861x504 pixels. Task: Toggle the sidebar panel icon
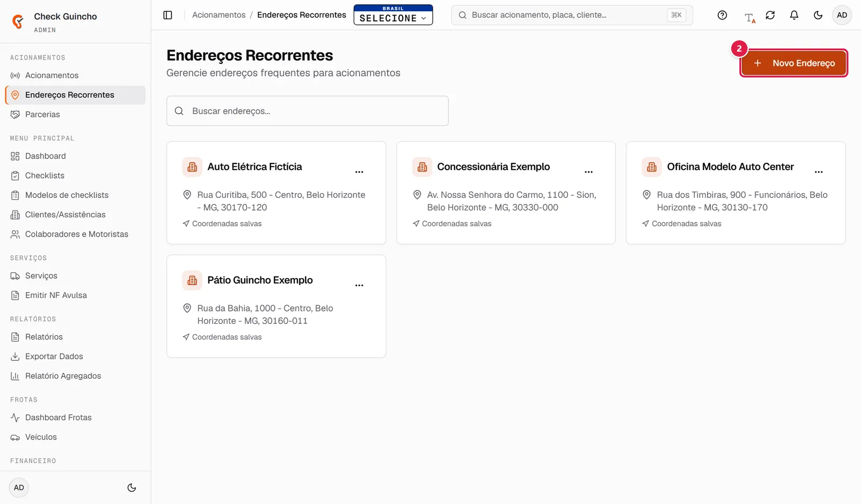pyautogui.click(x=168, y=15)
